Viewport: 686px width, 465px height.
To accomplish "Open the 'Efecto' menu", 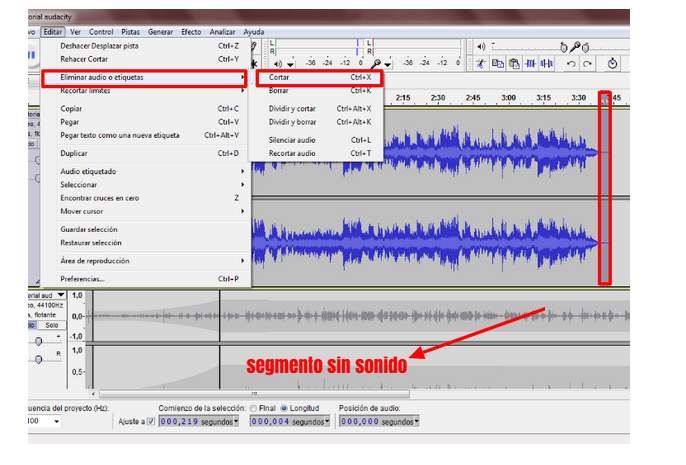I will pyautogui.click(x=190, y=32).
